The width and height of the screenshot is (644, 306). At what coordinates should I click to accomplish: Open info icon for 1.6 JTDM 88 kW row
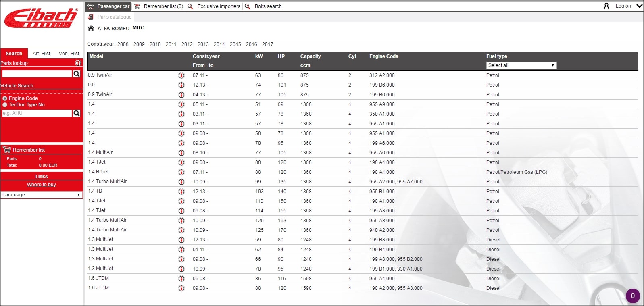click(181, 288)
